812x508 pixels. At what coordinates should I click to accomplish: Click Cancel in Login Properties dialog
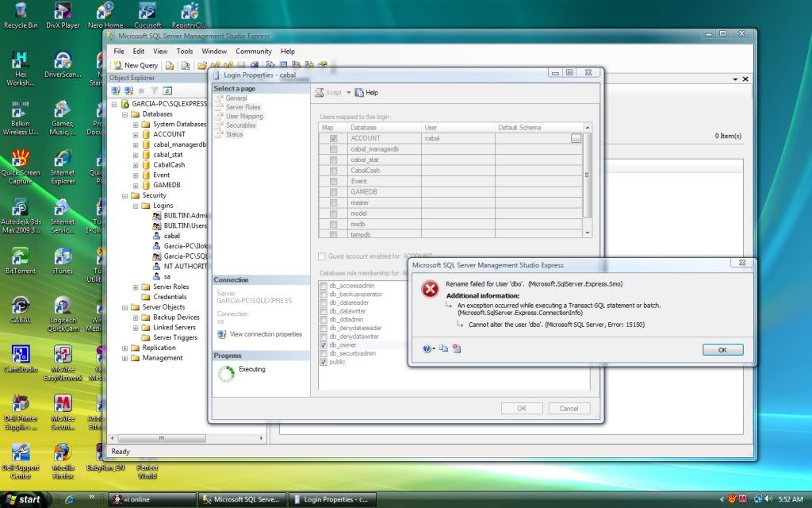click(569, 409)
